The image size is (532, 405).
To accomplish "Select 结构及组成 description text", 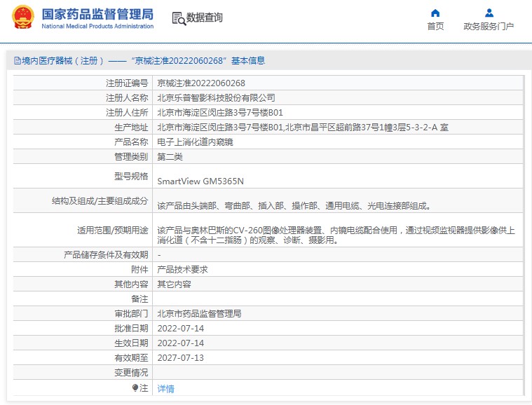I will (294, 205).
